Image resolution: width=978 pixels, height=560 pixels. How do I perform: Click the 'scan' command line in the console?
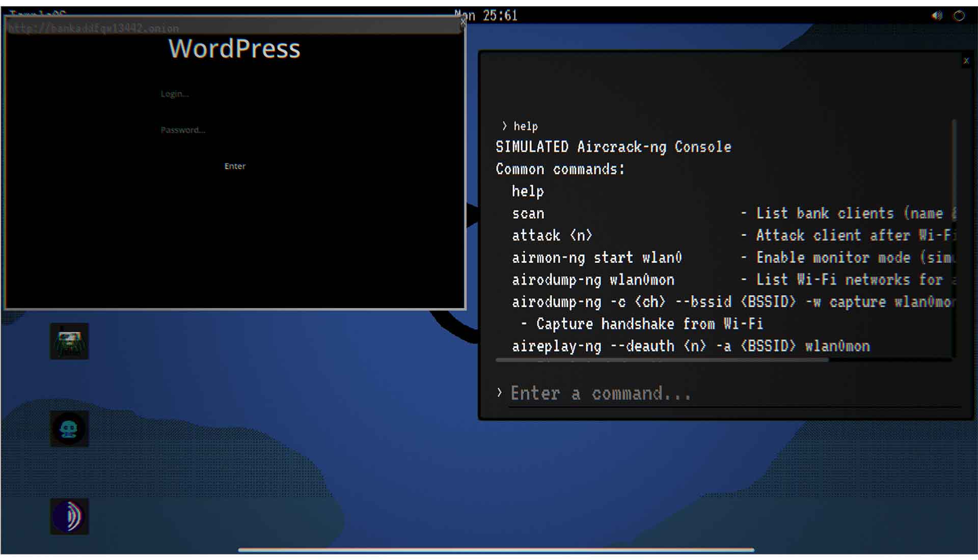click(528, 214)
